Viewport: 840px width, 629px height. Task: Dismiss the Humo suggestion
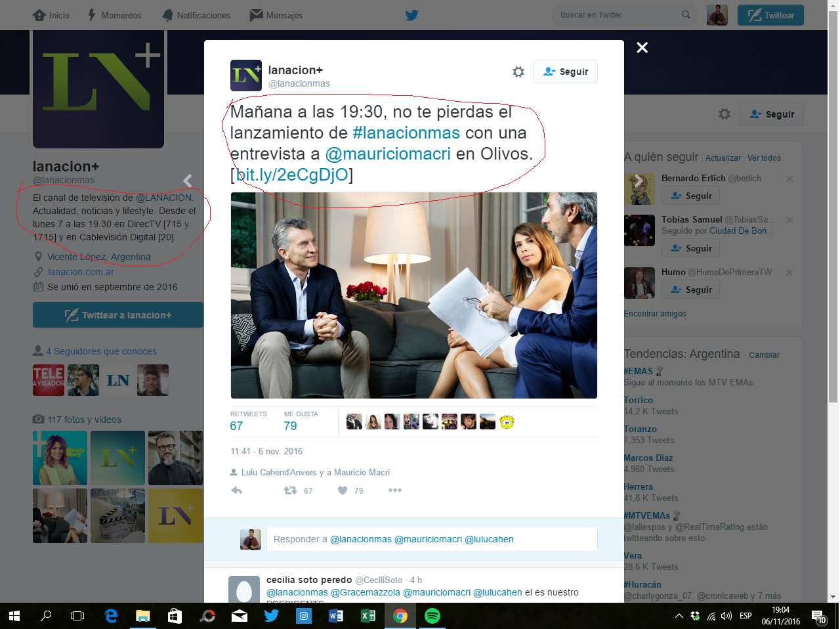point(789,272)
